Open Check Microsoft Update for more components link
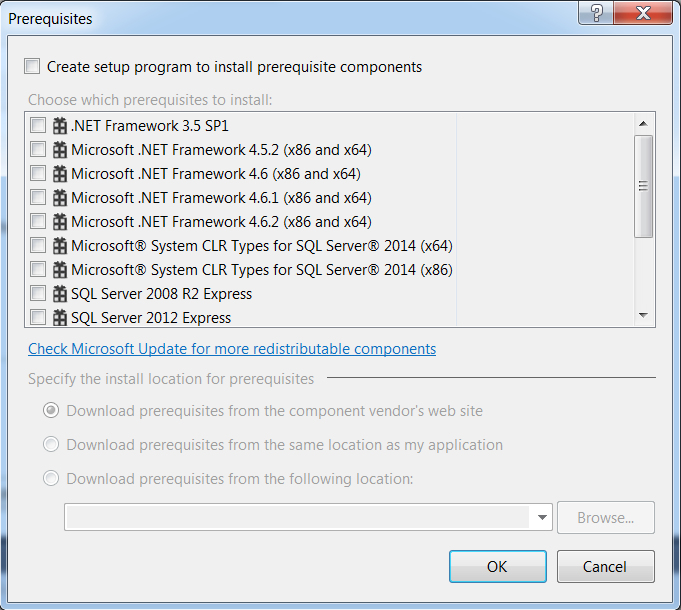Viewport: 681px width, 610px height. (x=232, y=349)
